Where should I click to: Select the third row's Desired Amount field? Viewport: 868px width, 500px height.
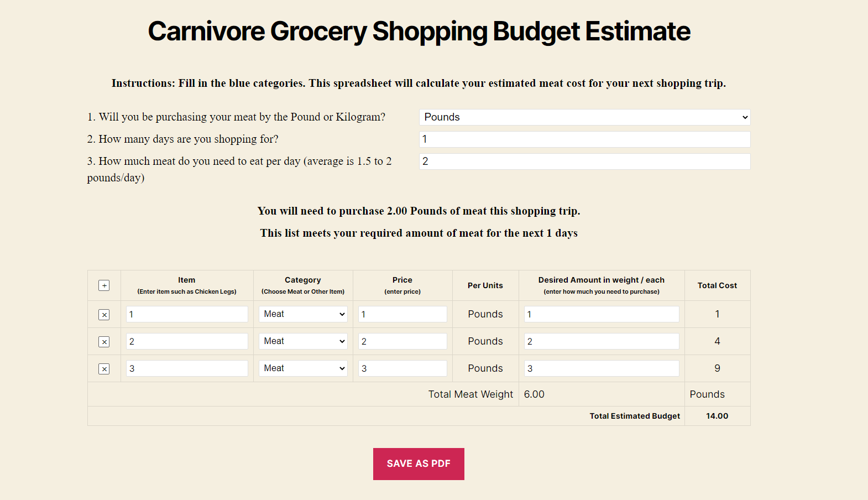[x=601, y=368]
